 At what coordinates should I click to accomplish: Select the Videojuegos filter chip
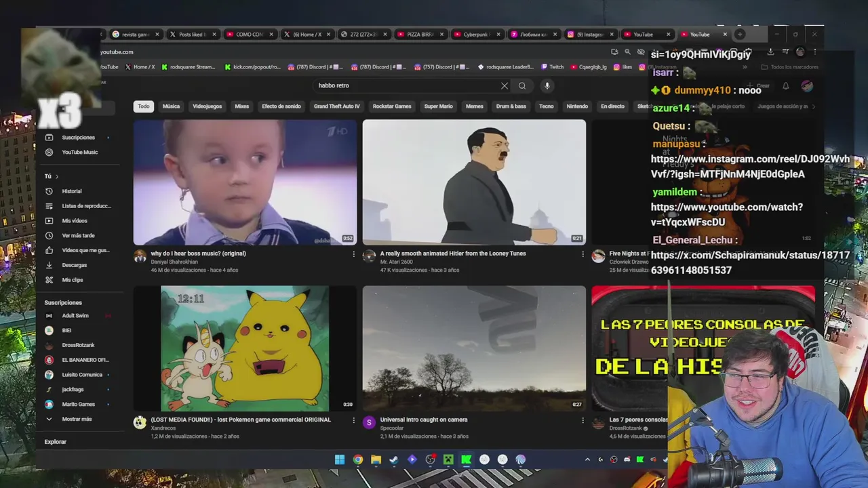[x=207, y=106]
